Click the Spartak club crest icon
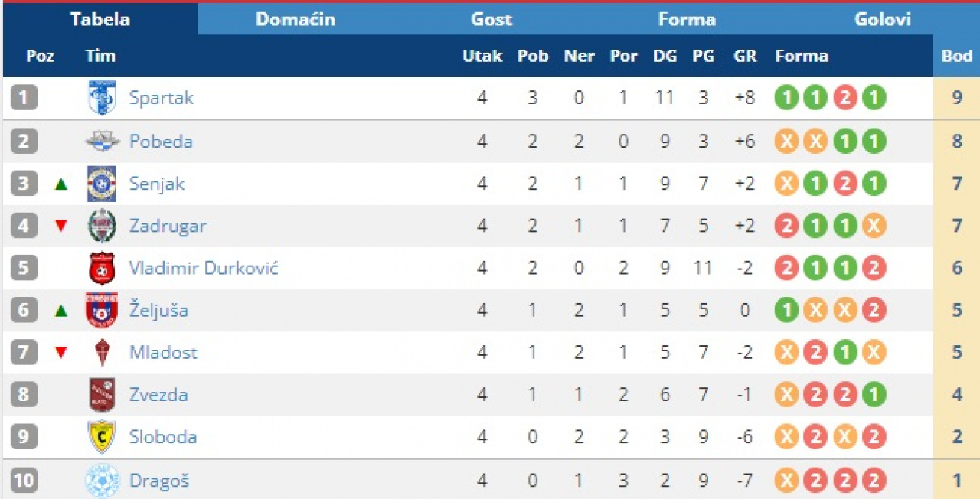Screen dimensions: 980x499 (102, 98)
